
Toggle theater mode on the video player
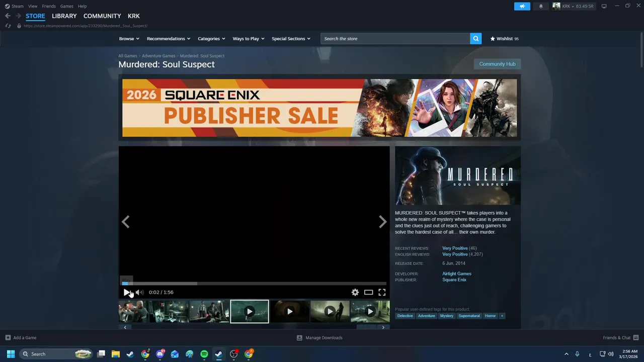[368, 292]
